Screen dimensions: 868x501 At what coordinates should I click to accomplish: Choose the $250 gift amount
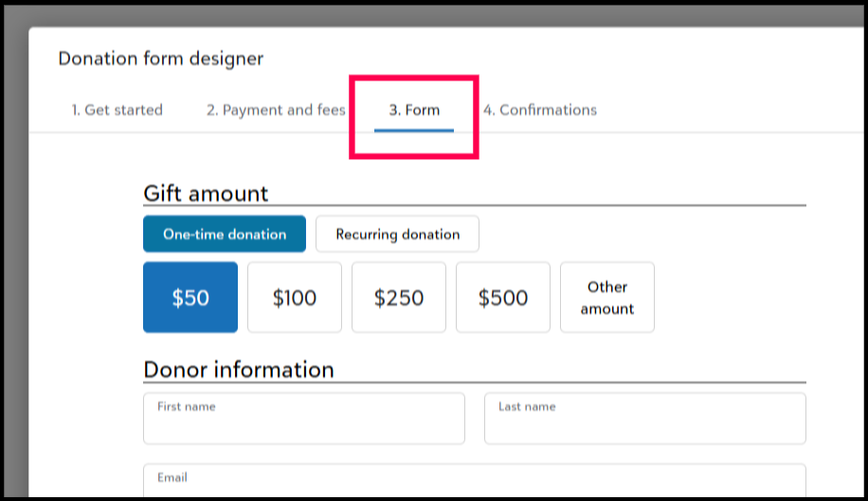(x=399, y=297)
